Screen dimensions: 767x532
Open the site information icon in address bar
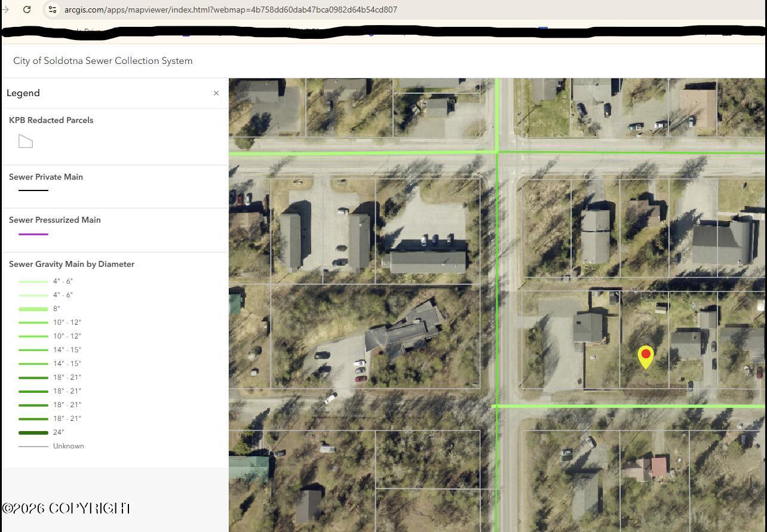pos(53,10)
